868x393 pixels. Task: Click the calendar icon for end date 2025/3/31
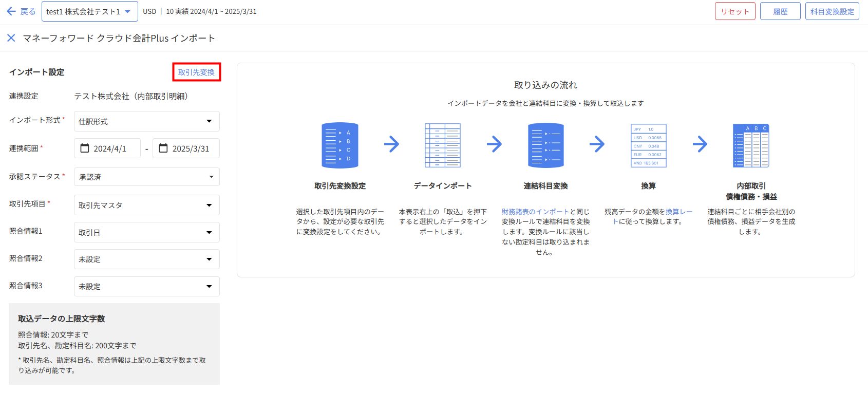[x=163, y=148]
